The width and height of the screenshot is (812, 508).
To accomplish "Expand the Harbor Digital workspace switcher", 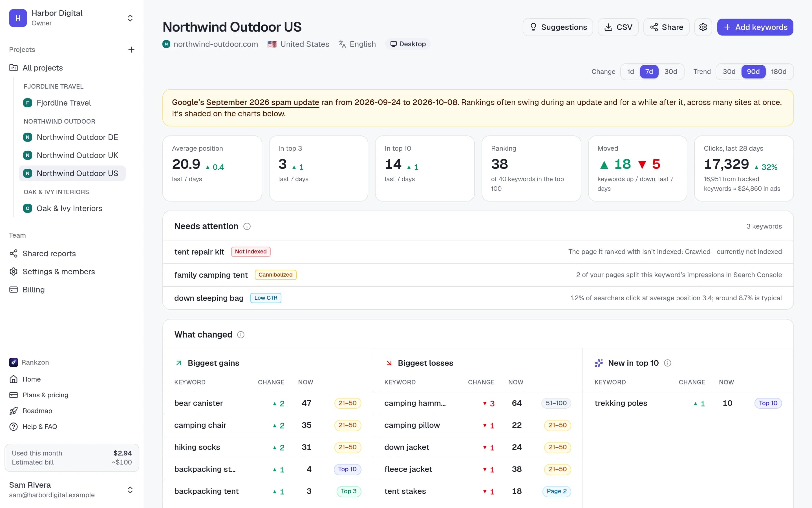I will [x=130, y=18].
